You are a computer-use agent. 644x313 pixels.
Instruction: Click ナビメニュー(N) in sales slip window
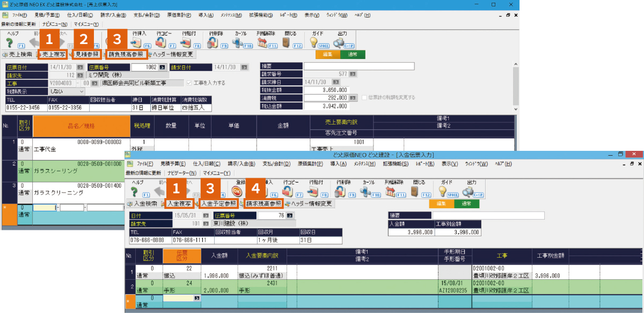click(x=55, y=24)
